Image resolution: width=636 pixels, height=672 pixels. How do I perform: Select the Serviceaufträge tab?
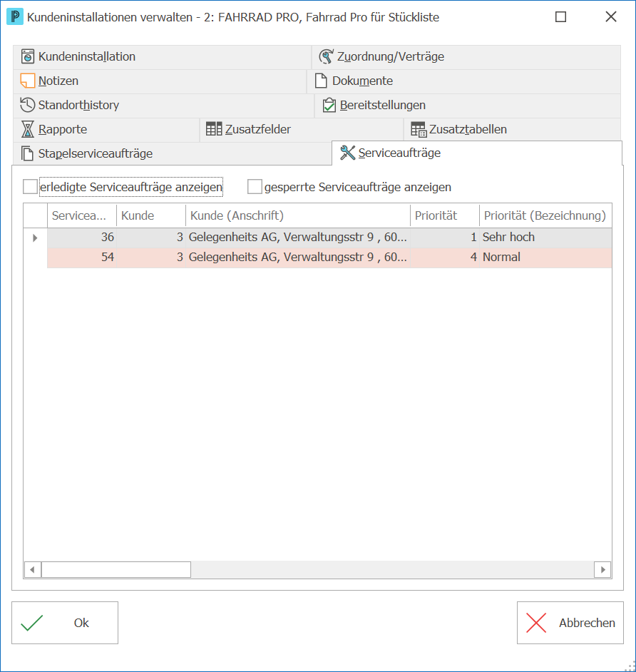coord(477,153)
